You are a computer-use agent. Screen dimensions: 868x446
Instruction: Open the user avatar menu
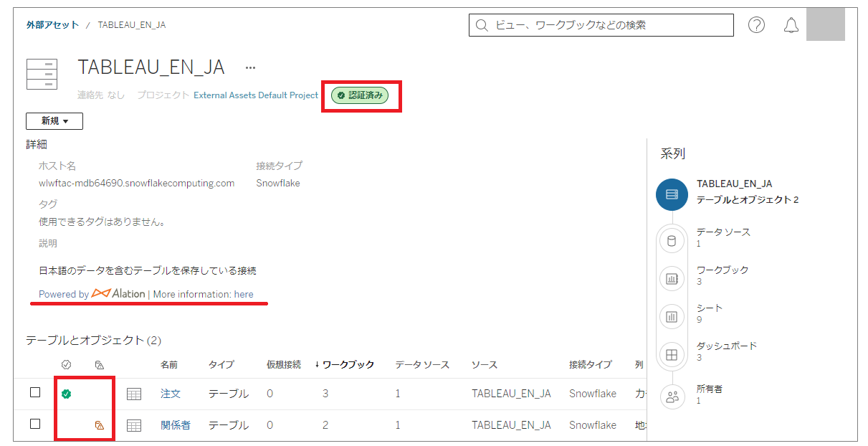tap(826, 24)
